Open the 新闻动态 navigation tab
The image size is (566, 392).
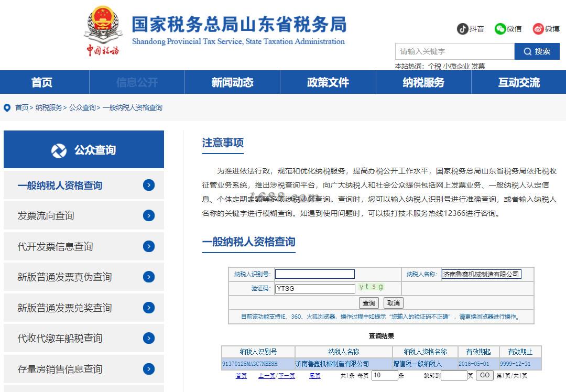point(233,82)
